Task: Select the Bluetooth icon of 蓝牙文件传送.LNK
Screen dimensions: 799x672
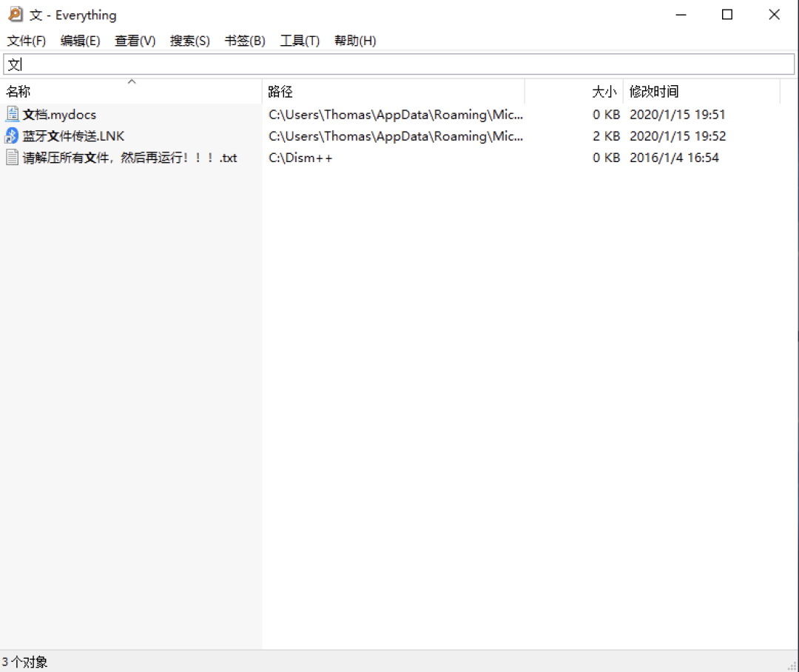Action: 12,135
